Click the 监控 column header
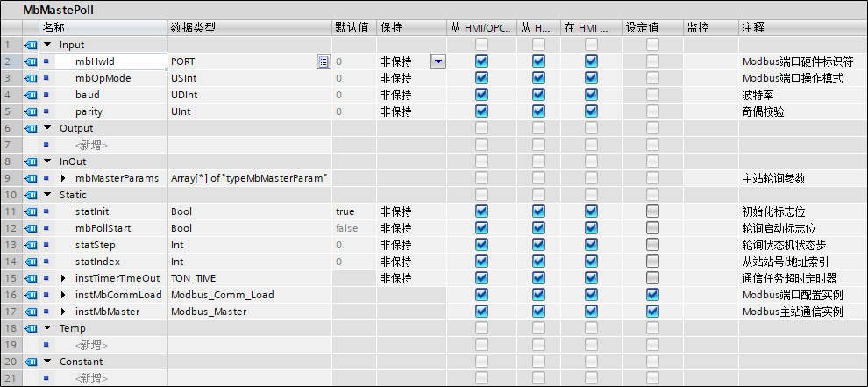The width and height of the screenshot is (868, 387). coord(711,28)
